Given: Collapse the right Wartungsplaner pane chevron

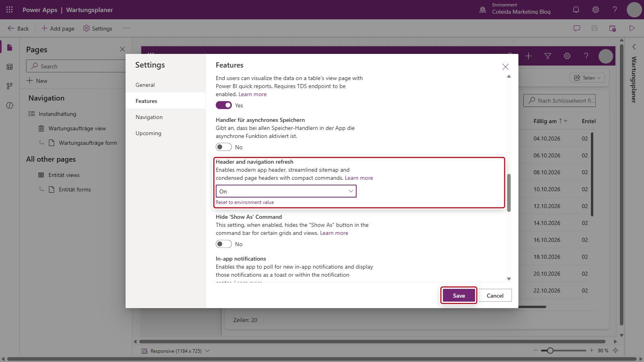Looking at the screenshot, I should pyautogui.click(x=634, y=47).
